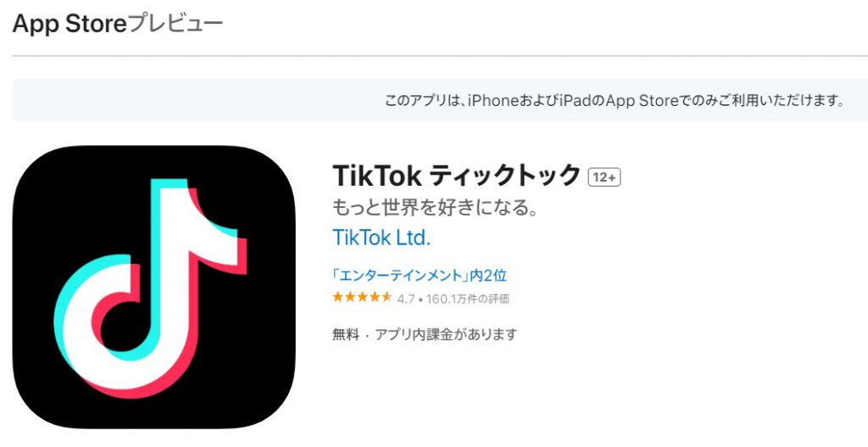Click the アプリ内課金があります notice
868x447 pixels.
point(446,334)
